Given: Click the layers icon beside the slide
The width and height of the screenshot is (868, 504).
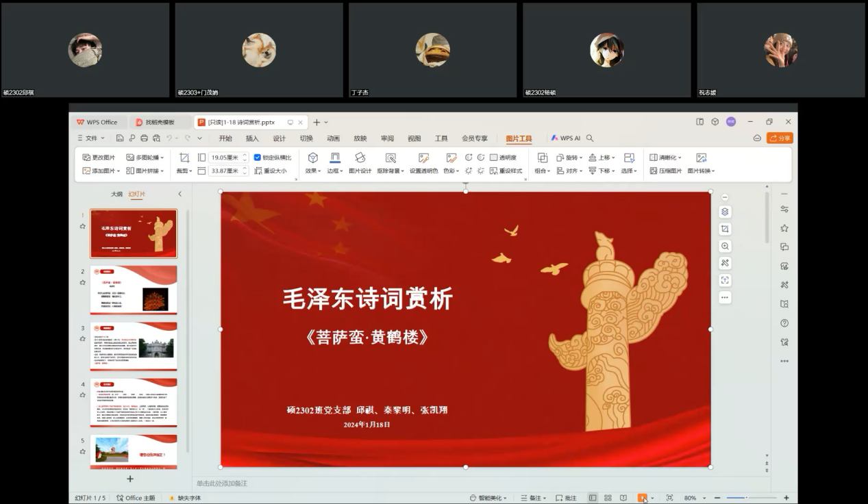Looking at the screenshot, I should [725, 212].
